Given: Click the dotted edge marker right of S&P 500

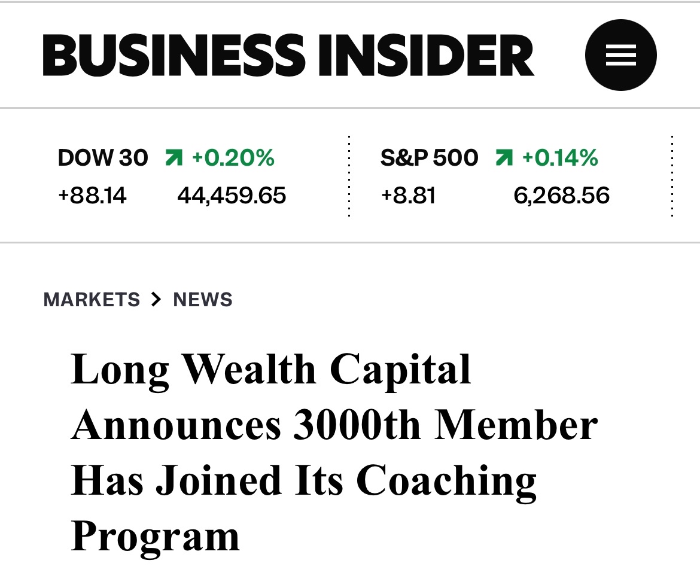Looking at the screenshot, I should [x=671, y=175].
